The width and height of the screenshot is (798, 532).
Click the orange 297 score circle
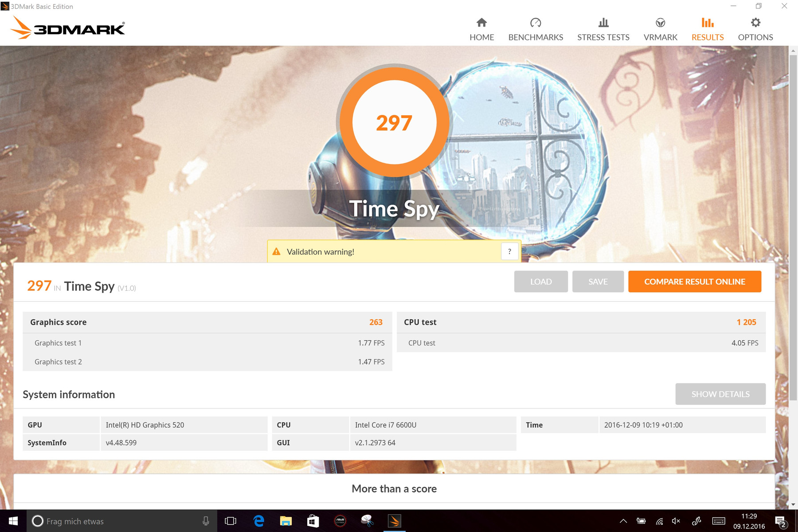[x=394, y=122]
